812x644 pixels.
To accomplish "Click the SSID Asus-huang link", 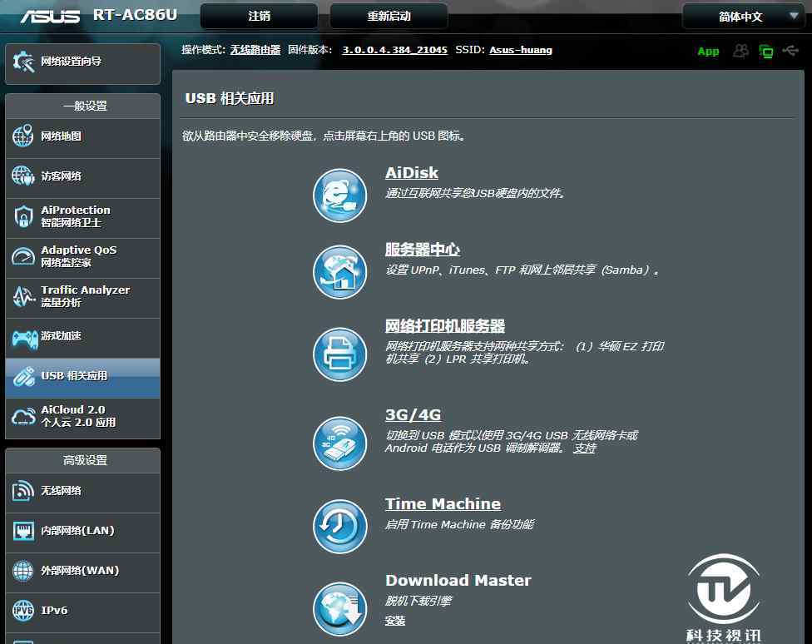I will [x=521, y=50].
